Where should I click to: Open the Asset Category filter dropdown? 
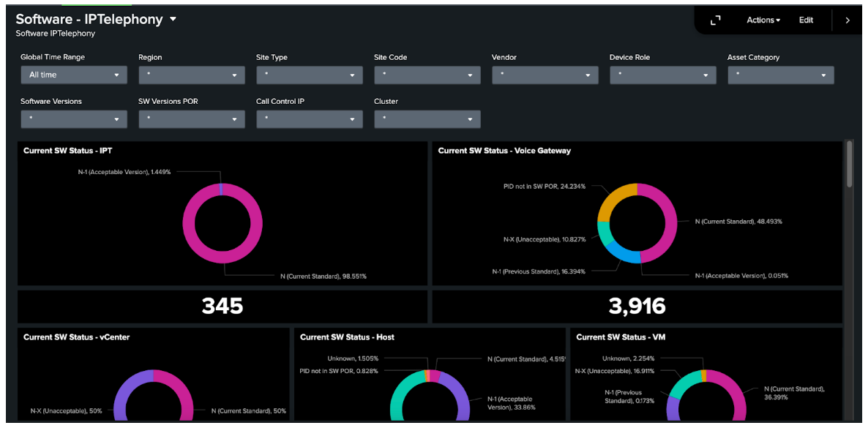coord(780,75)
